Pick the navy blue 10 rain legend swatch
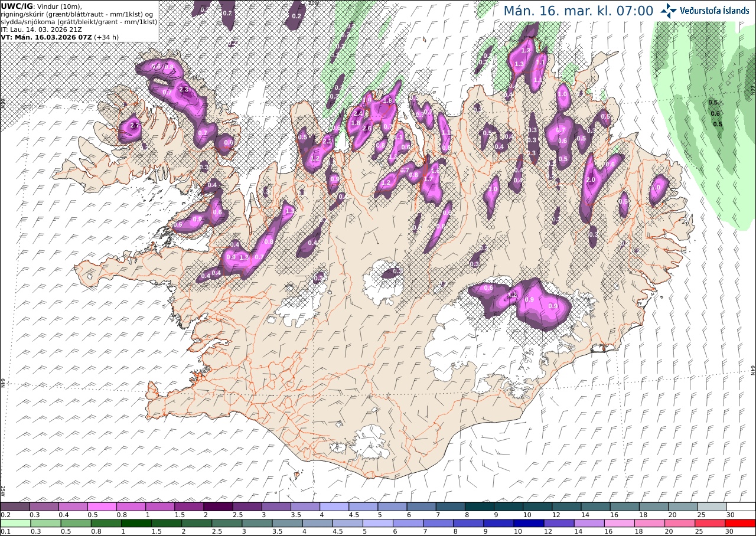The width and height of the screenshot is (756, 536). pos(529,523)
